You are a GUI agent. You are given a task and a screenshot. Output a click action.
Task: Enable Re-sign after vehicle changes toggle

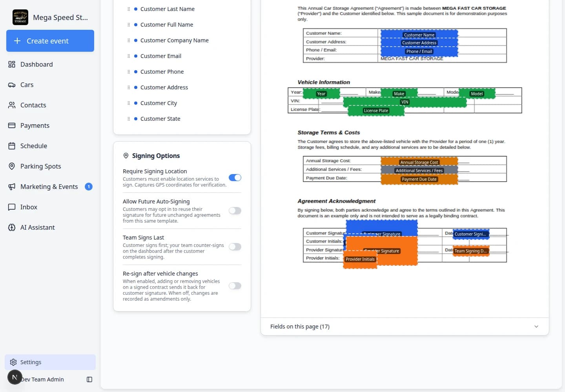(235, 286)
